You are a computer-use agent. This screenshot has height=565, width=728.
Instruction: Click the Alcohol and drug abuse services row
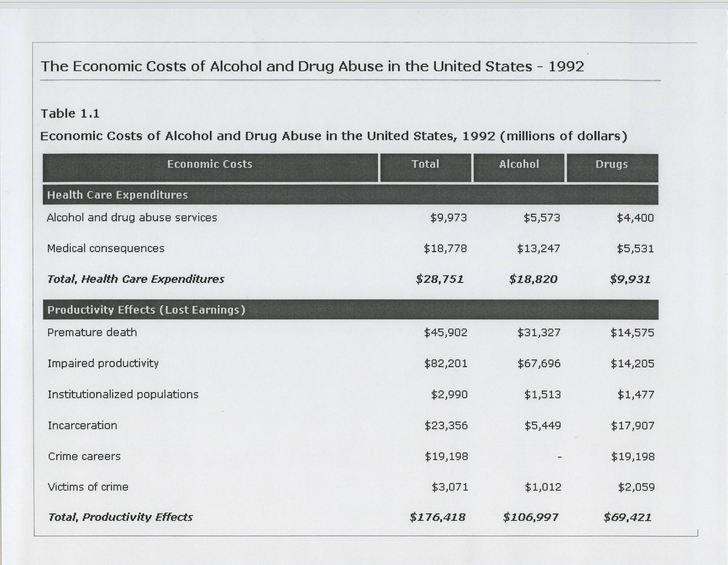pyautogui.click(x=132, y=218)
